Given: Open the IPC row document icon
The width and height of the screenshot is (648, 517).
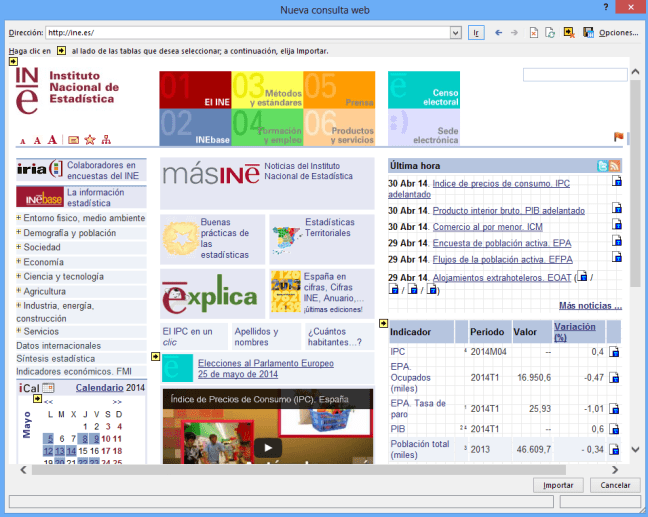Looking at the screenshot, I should [614, 352].
